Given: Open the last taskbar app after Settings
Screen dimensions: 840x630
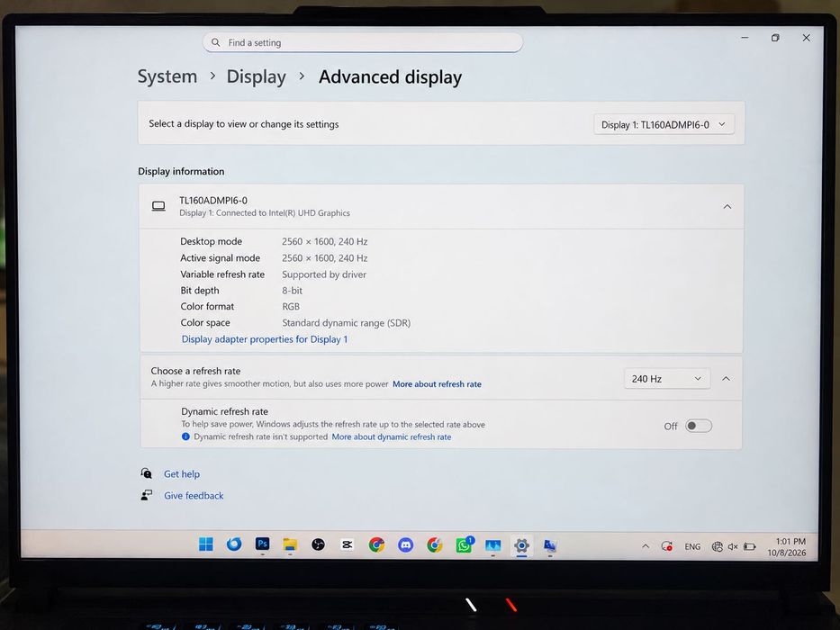Looking at the screenshot, I should pos(550,546).
